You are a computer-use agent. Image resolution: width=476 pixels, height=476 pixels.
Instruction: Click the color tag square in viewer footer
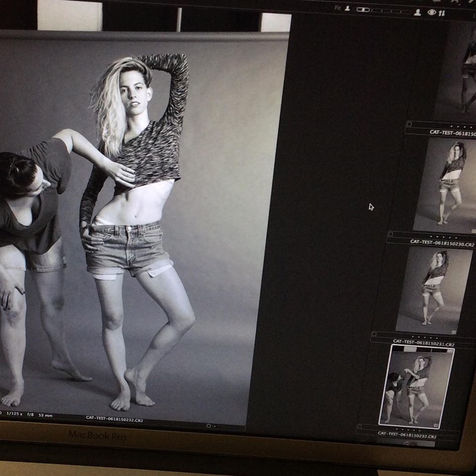pyautogui.click(x=209, y=425)
